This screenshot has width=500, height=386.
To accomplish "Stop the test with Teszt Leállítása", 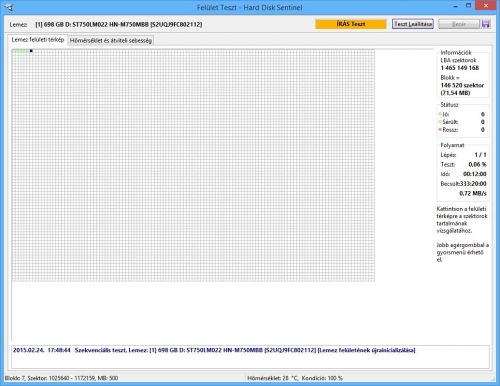I will coord(413,24).
